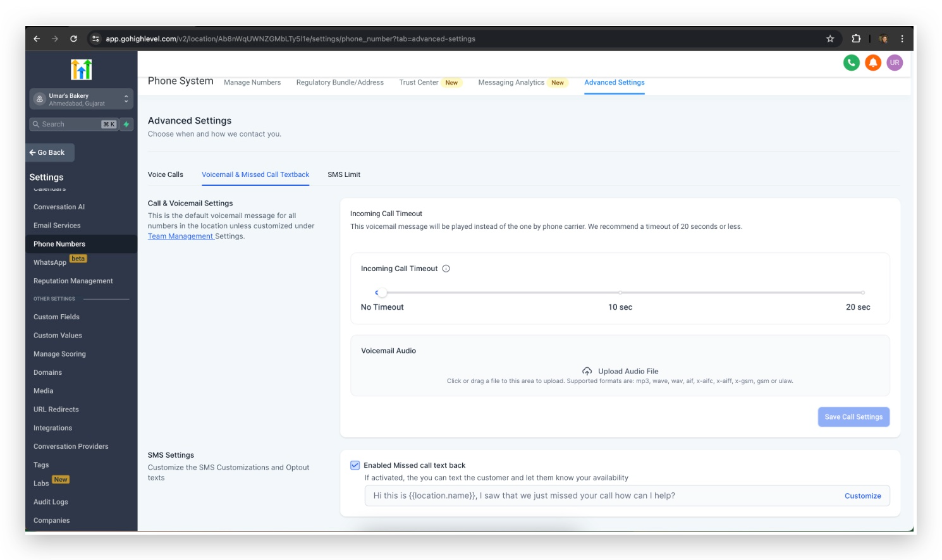The image size is (942, 560).
Task: Switch to the Manage Numbers tab
Action: (x=252, y=82)
